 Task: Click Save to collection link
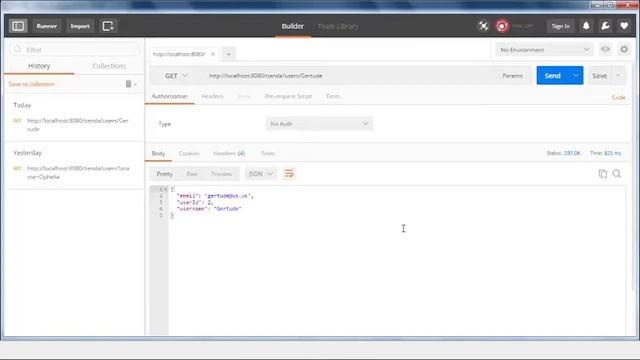31,84
